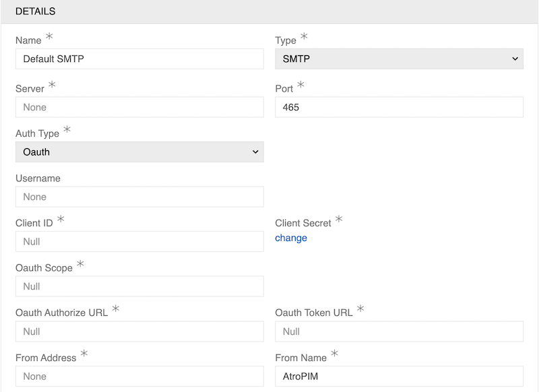The width and height of the screenshot is (539, 392).
Task: Click the Name field containing Default SMTP
Action: [x=139, y=59]
